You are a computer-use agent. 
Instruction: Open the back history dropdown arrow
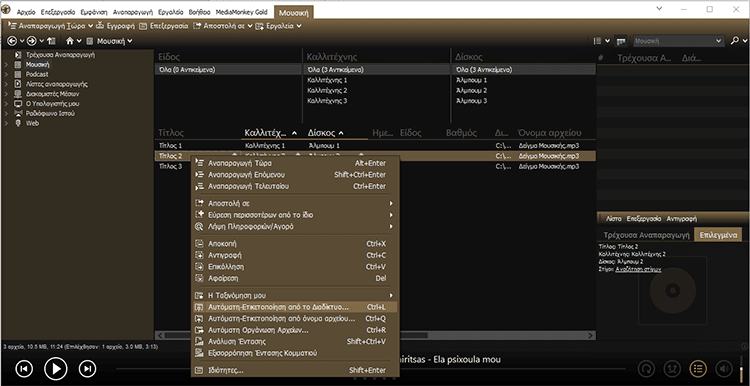coord(22,41)
